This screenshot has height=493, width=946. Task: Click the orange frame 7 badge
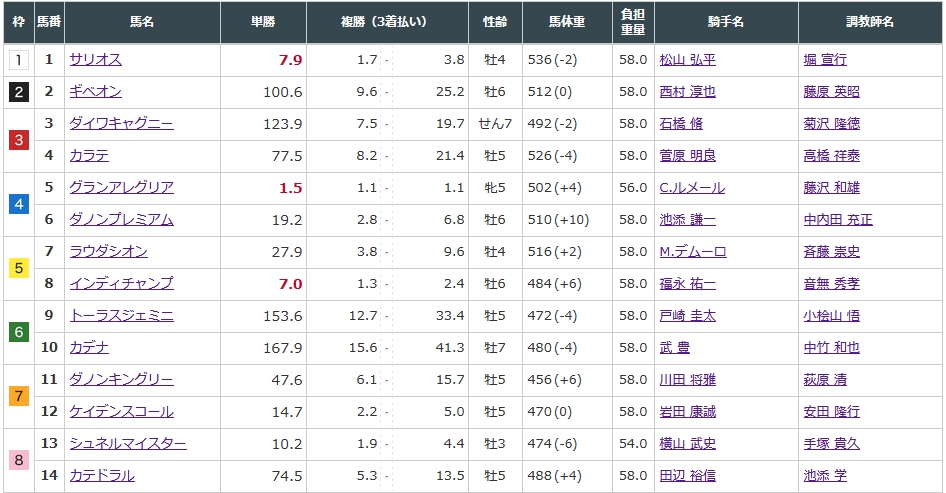pos(18,396)
